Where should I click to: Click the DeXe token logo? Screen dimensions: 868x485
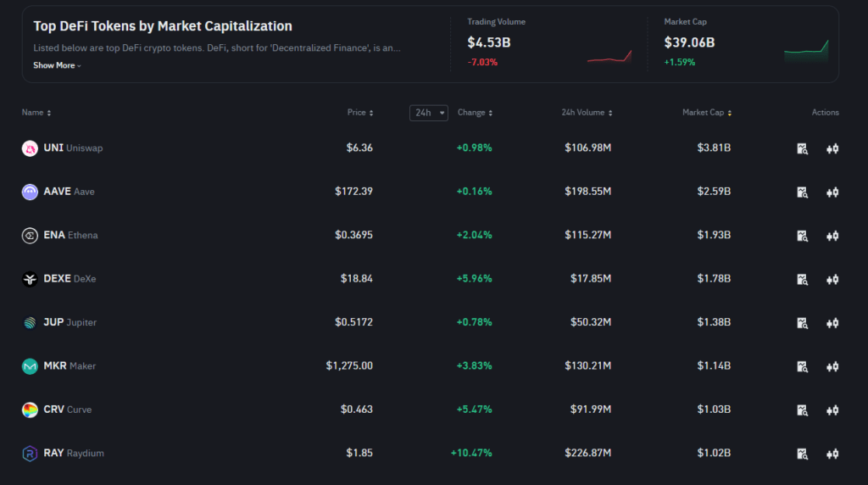pos(30,279)
